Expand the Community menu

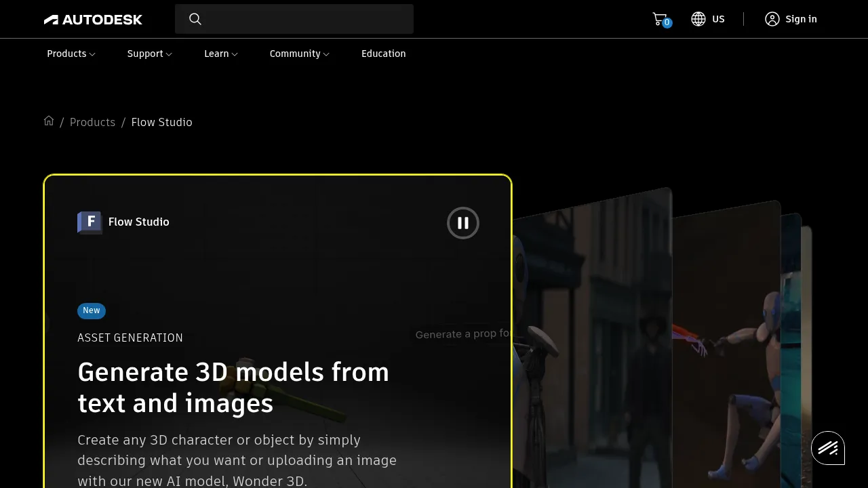(300, 54)
